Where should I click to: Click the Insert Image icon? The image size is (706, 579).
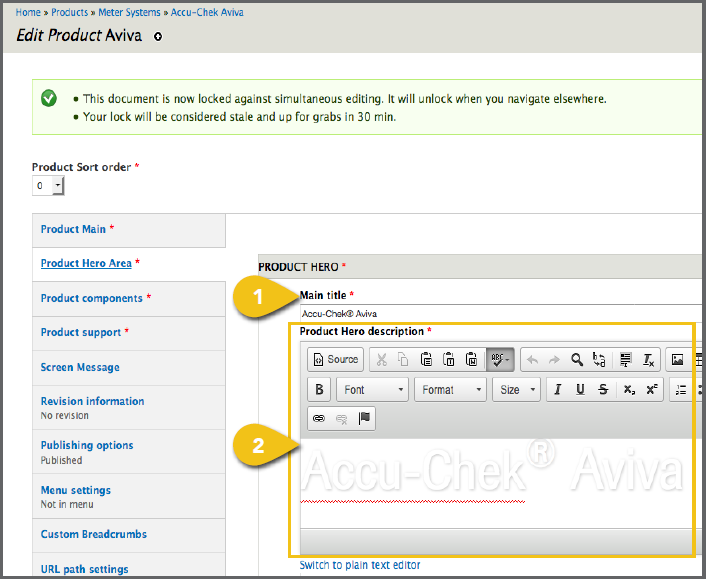(x=677, y=359)
